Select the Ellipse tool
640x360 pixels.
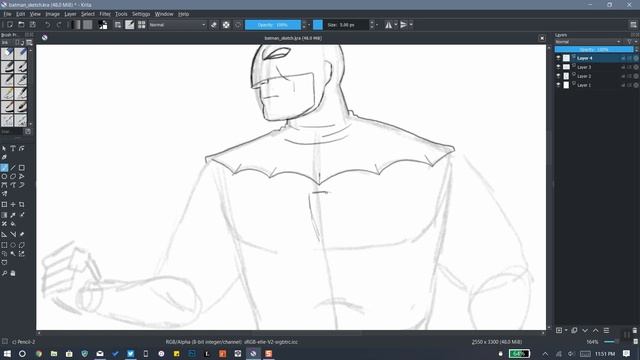tap(4, 177)
